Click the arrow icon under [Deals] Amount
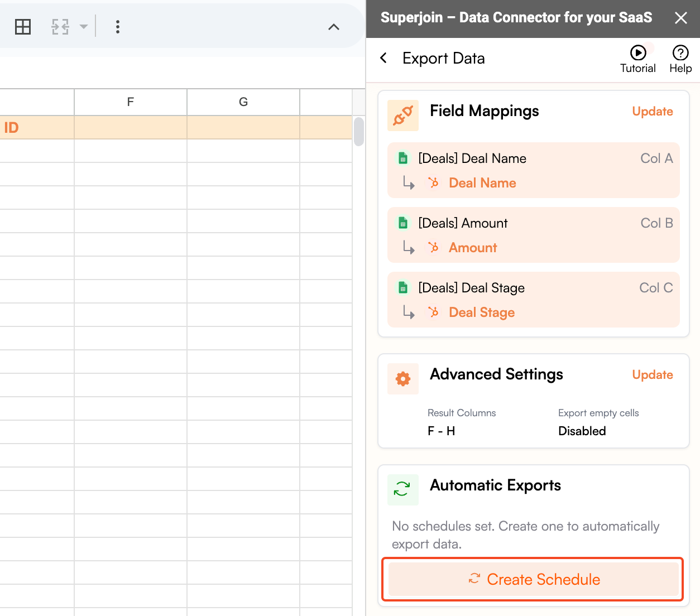Image resolution: width=700 pixels, height=616 pixels. [409, 248]
